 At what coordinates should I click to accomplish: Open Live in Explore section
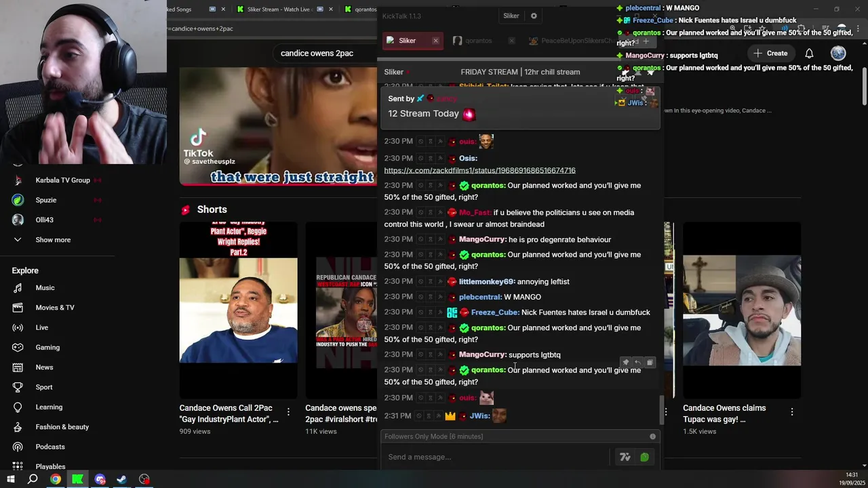point(42,327)
